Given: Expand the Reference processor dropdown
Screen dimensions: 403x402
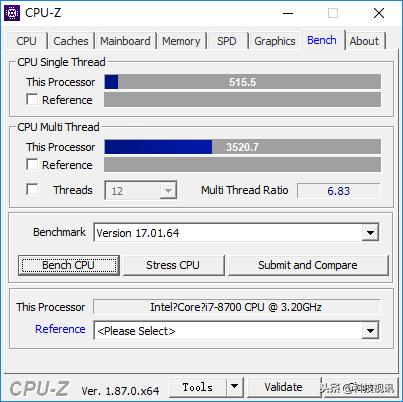Looking at the screenshot, I should point(370,331).
